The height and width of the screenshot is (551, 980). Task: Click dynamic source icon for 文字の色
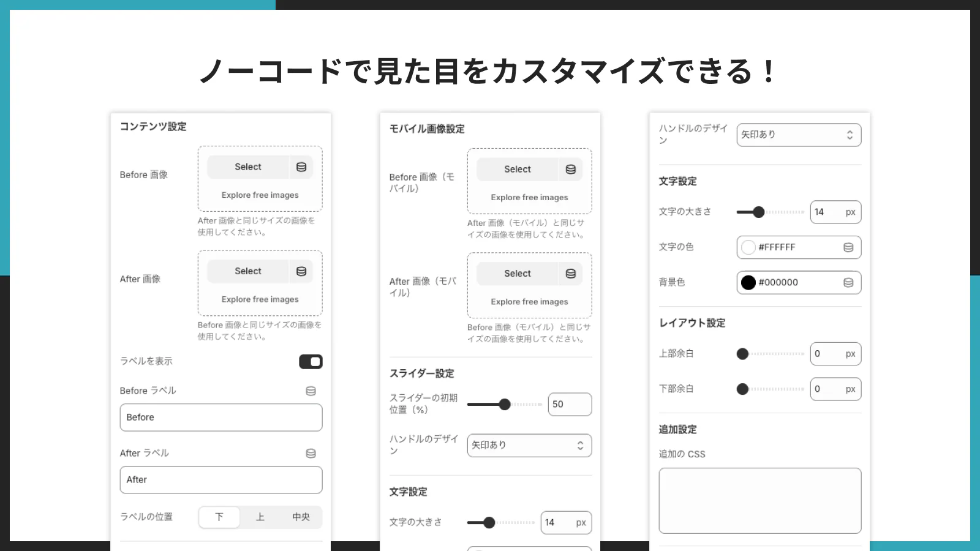(847, 247)
